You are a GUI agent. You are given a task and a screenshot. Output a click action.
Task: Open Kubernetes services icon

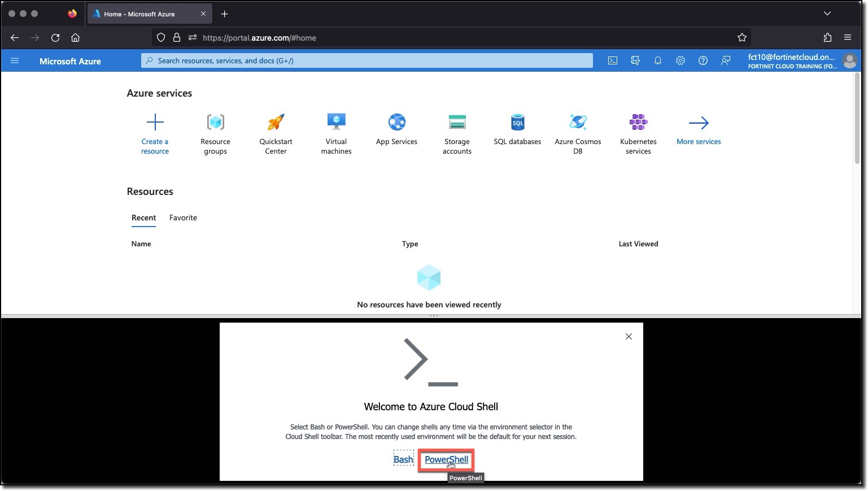[638, 122]
